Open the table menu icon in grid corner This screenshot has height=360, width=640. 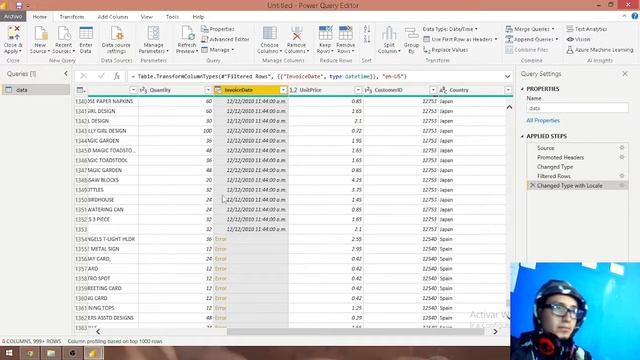[81, 90]
